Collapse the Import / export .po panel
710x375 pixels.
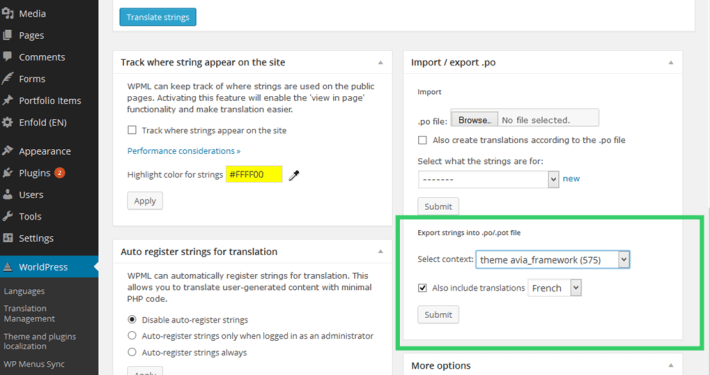pos(671,62)
